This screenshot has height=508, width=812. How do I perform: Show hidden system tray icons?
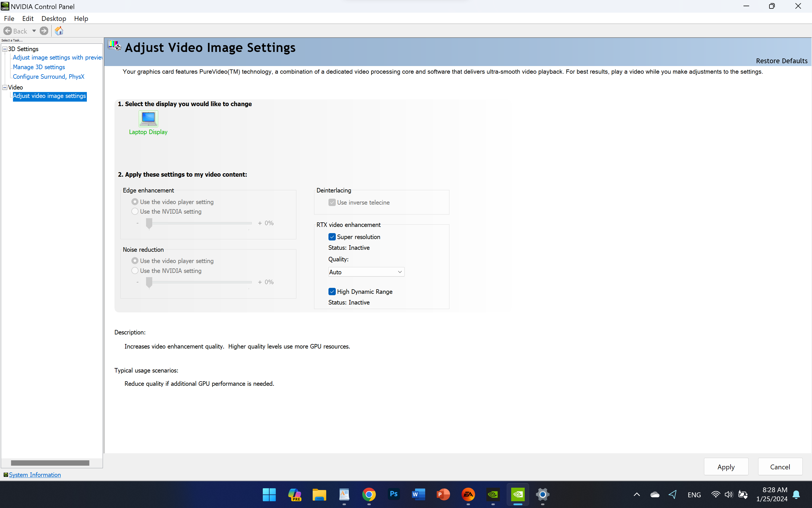[637, 494]
